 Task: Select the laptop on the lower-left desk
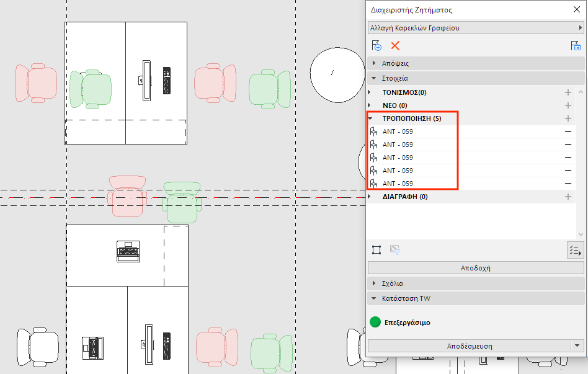click(92, 348)
